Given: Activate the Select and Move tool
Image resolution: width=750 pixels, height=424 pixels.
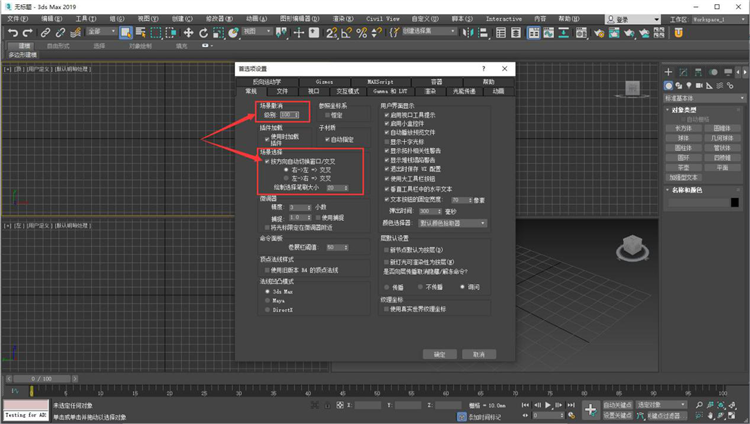Looking at the screenshot, I should (x=188, y=33).
